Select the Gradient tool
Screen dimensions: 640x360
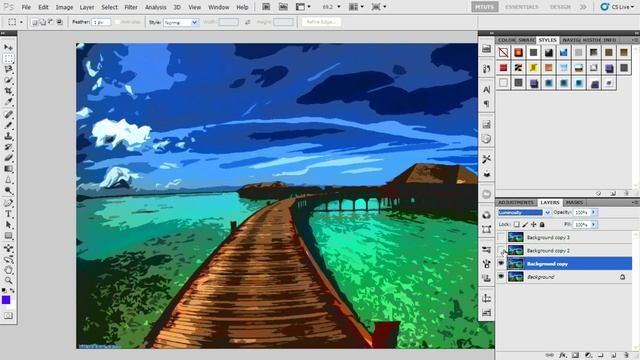tap(8, 169)
